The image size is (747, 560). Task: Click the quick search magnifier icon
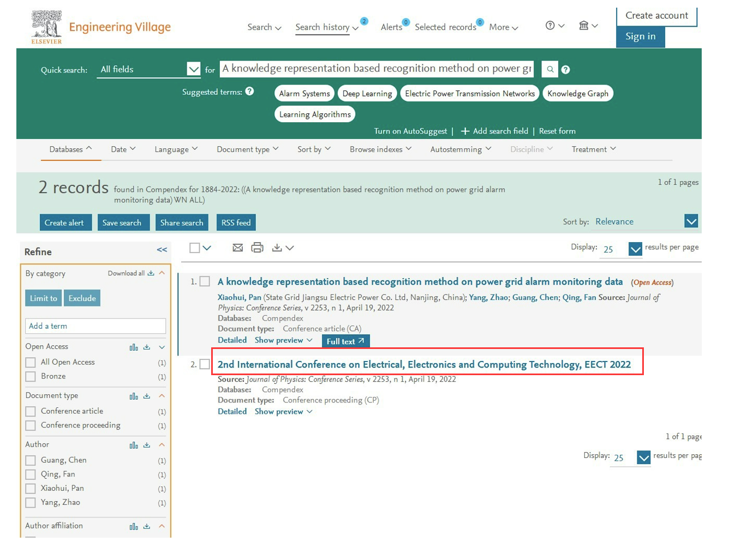pyautogui.click(x=550, y=69)
